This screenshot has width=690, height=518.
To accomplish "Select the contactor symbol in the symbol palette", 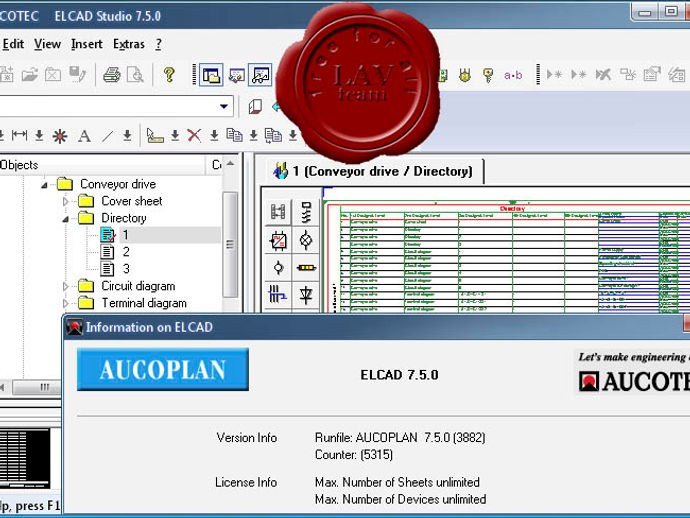I will (x=278, y=212).
